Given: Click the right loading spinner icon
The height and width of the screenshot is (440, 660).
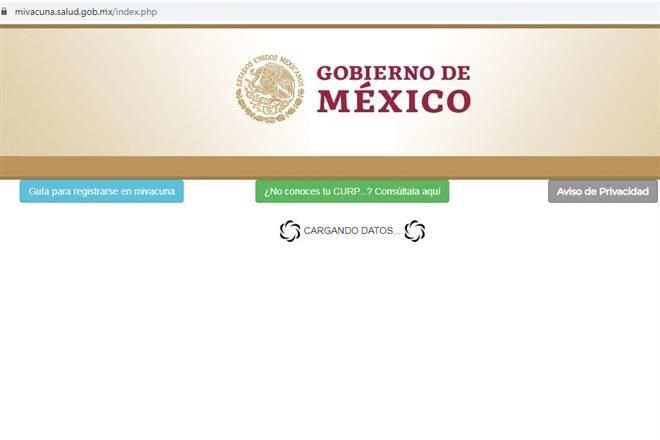Looking at the screenshot, I should click(x=415, y=231).
